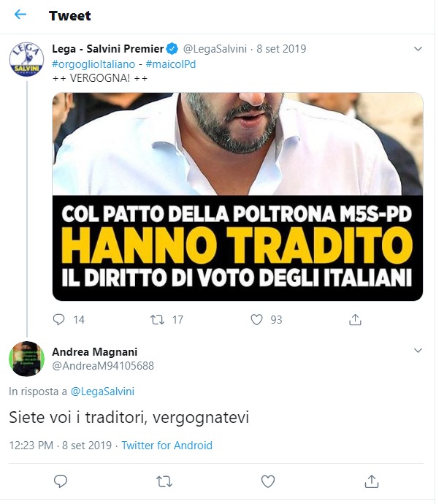The width and height of the screenshot is (436, 504).
Task: Click the reply icon with 14 replies
Action: coord(59,319)
